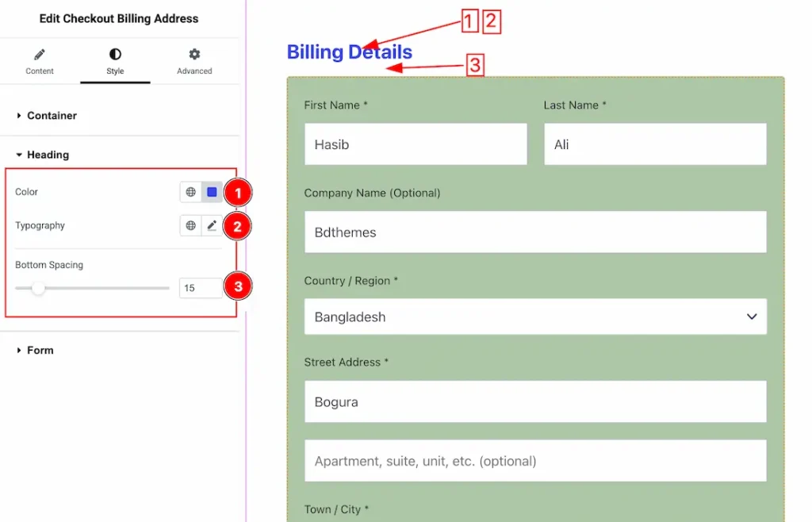Click the globe icon next to Color
Screen dimensions: 812x522
(x=190, y=192)
